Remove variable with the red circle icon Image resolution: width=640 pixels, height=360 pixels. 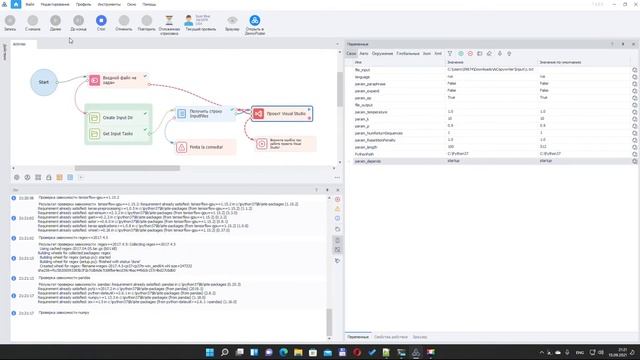tap(470, 53)
